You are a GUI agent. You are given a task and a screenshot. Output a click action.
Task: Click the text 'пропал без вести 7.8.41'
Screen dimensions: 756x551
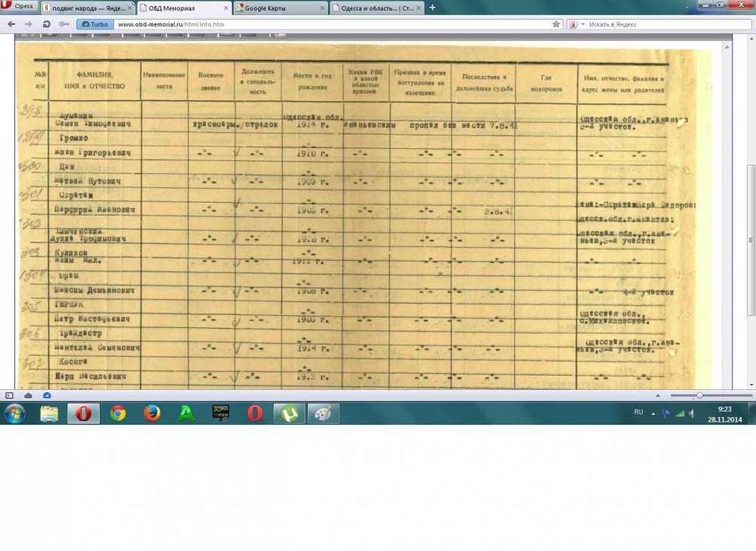point(463,125)
